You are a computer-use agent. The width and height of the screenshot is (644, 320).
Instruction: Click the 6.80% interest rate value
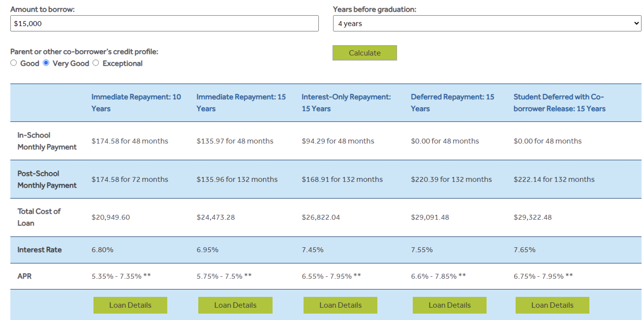click(103, 250)
